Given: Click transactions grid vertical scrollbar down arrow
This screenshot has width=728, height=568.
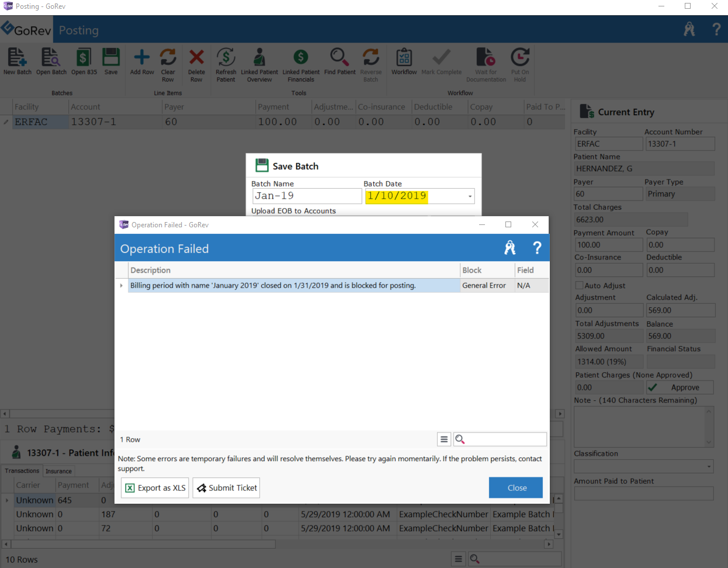Looking at the screenshot, I should (x=559, y=534).
